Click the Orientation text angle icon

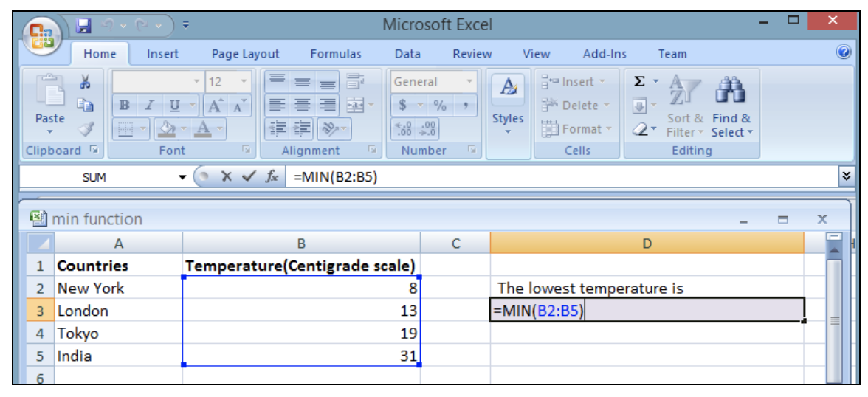click(331, 129)
